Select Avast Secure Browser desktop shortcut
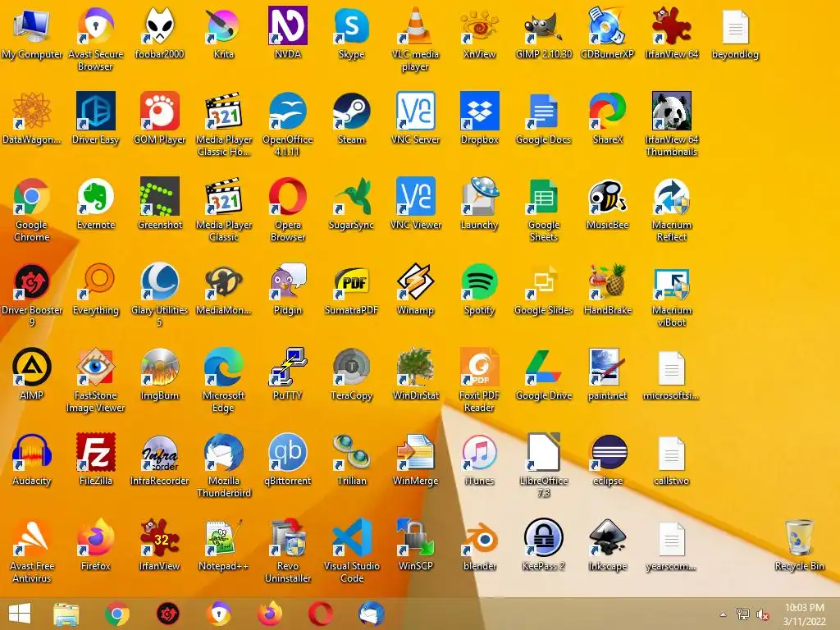This screenshot has width=840, height=630. click(x=95, y=25)
